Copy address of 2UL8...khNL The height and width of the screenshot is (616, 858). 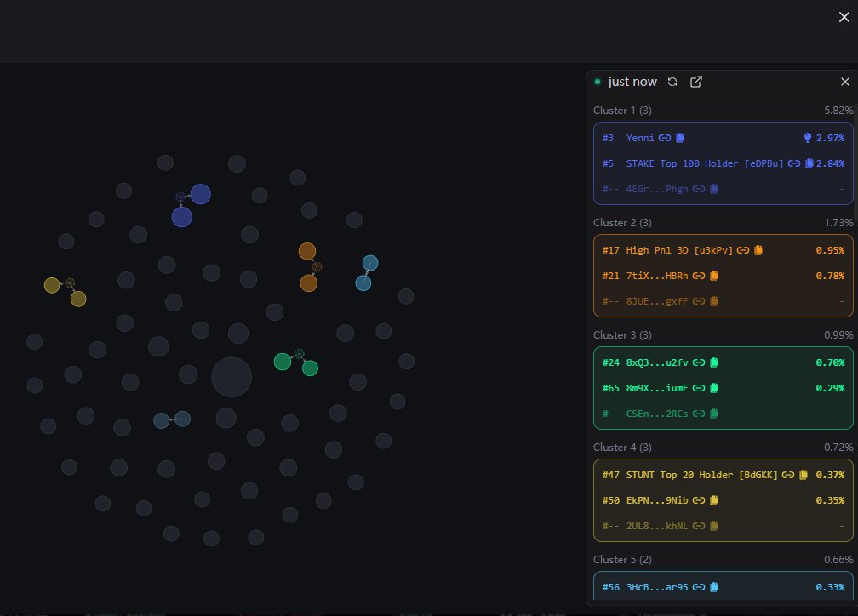click(x=714, y=527)
